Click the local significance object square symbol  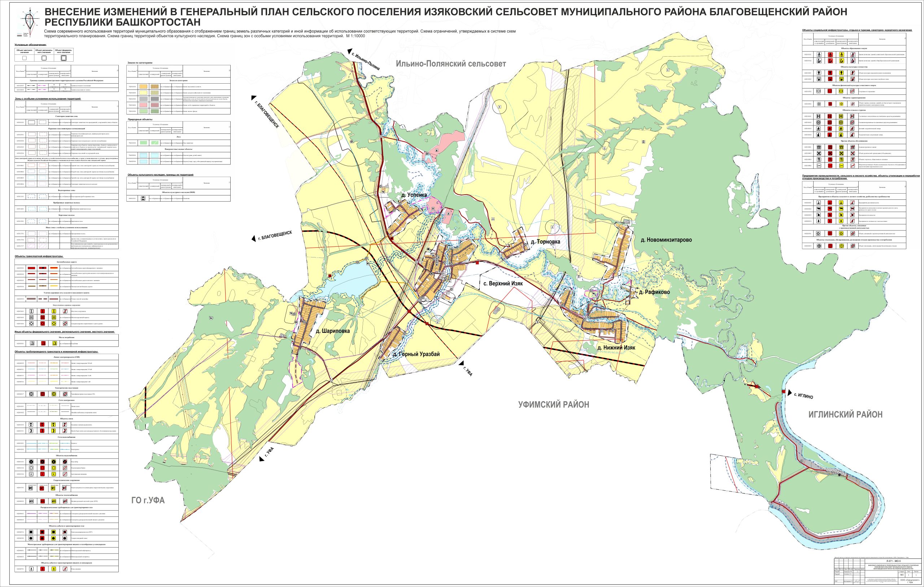25,58
